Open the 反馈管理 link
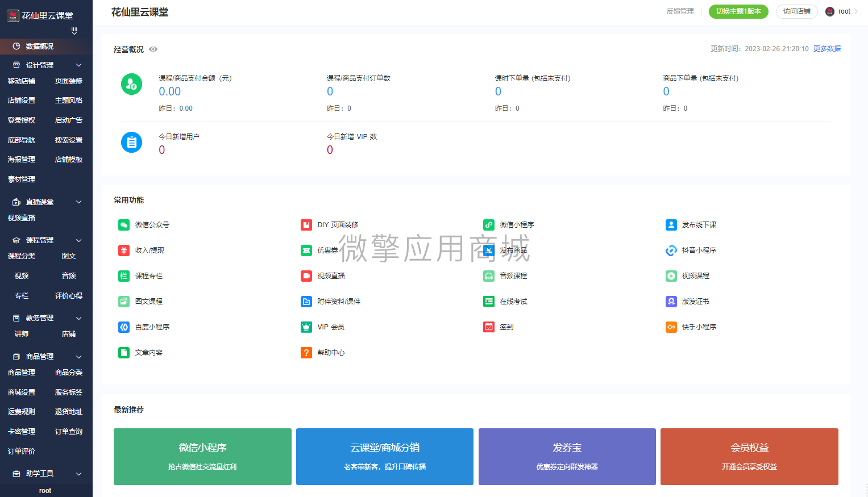 click(680, 11)
